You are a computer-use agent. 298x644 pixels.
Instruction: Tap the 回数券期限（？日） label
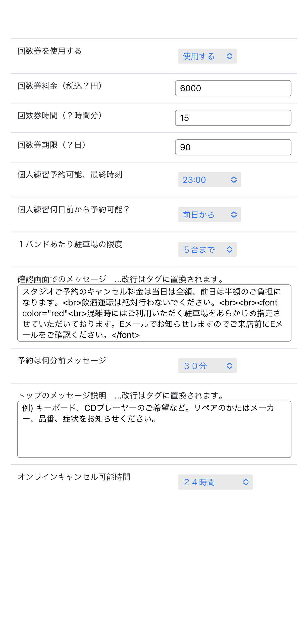point(52,145)
